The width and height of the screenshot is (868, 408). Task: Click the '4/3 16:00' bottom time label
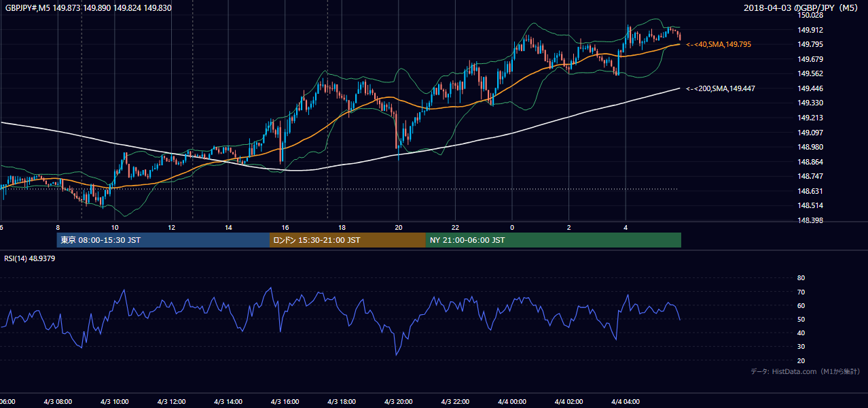pyautogui.click(x=285, y=402)
